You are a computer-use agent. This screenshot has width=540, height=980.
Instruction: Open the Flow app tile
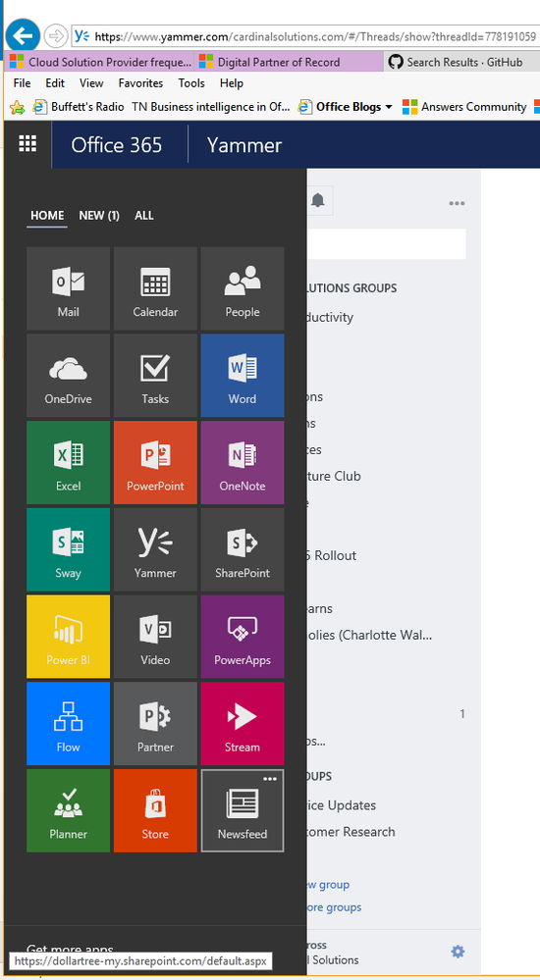(68, 723)
